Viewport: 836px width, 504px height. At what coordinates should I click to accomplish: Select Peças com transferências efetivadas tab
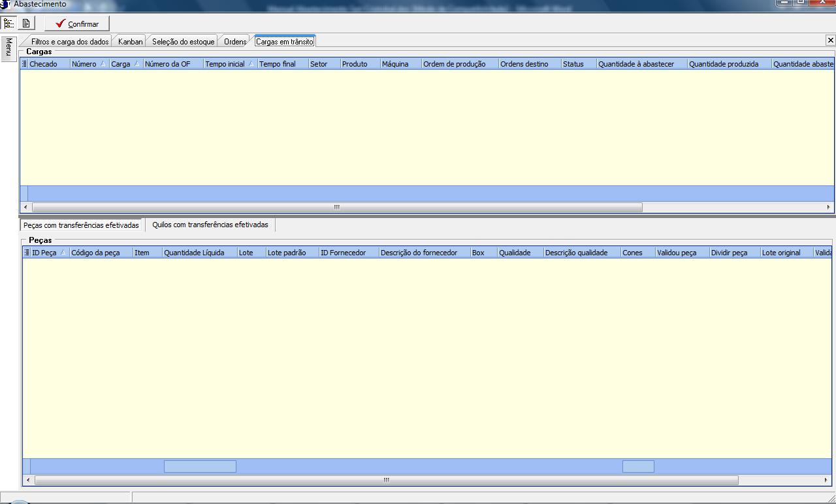point(81,225)
